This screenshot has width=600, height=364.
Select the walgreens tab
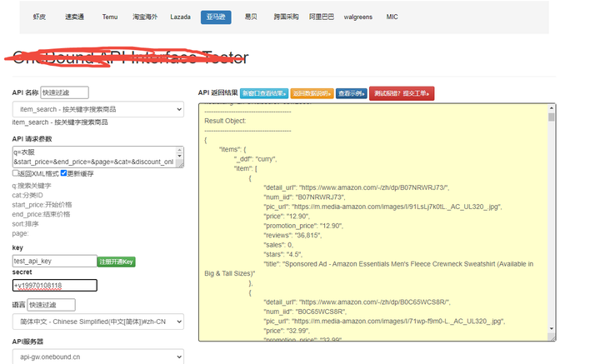click(x=357, y=17)
